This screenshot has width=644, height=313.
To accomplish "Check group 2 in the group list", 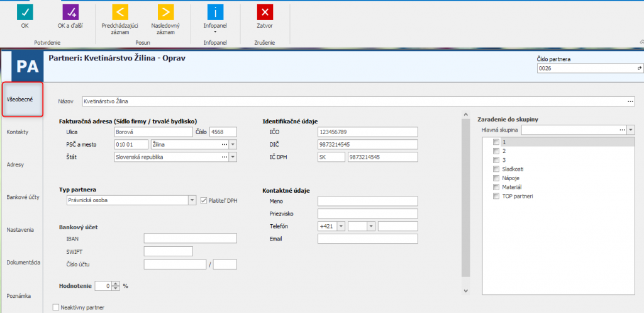I will tap(496, 151).
